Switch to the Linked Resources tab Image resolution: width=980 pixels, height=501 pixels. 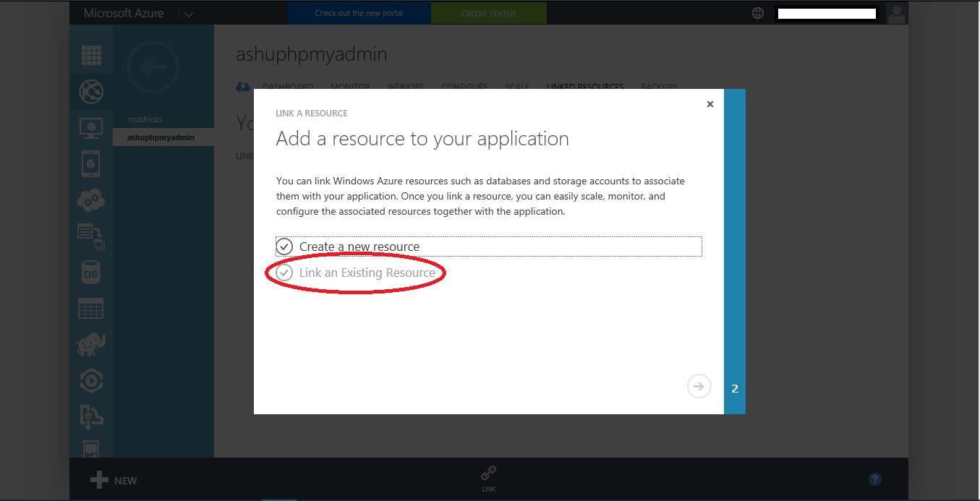coord(585,87)
